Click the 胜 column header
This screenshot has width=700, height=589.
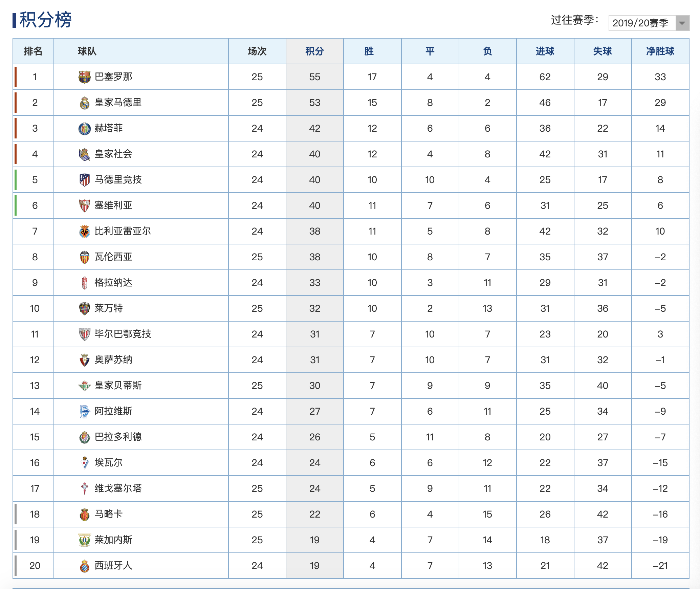[x=369, y=51]
